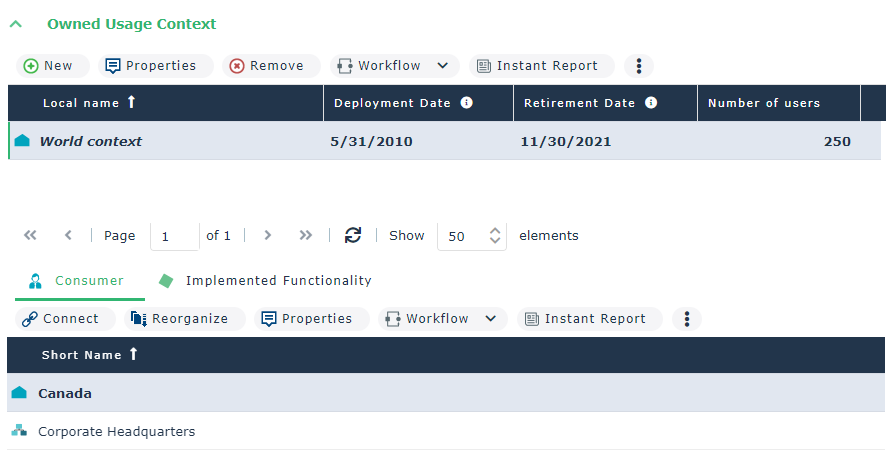Adjust the Show elements count stepper
Image resolution: width=891 pixels, height=457 pixels.
(495, 236)
